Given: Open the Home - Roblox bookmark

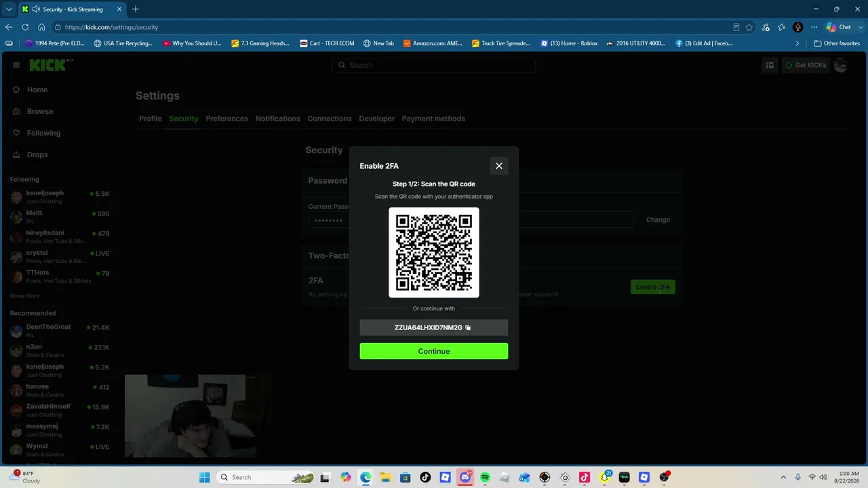Looking at the screenshot, I should pos(569,43).
